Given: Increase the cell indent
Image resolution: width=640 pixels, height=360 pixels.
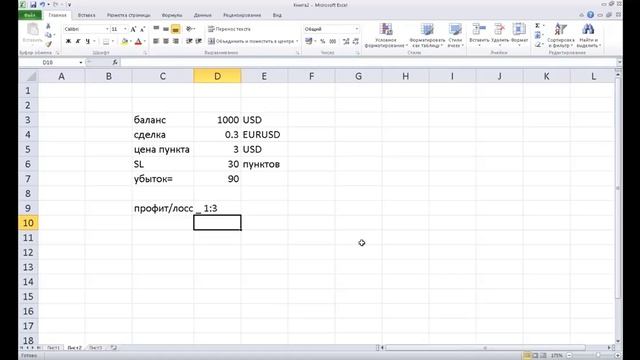Looking at the screenshot, I should pos(199,41).
